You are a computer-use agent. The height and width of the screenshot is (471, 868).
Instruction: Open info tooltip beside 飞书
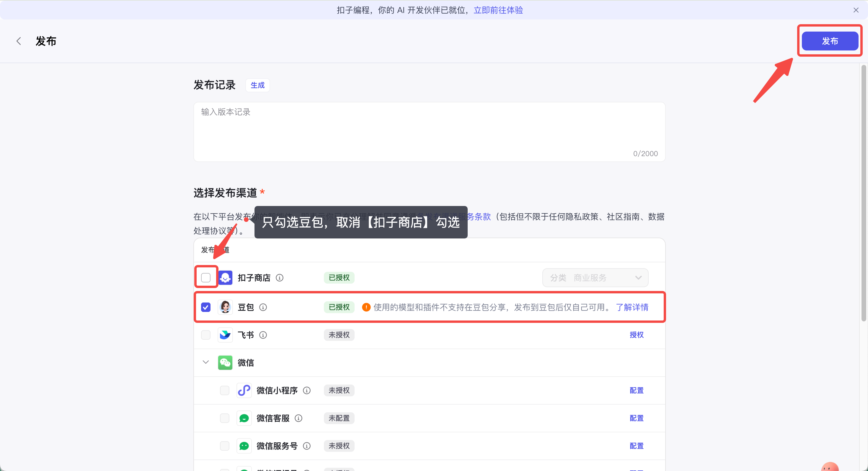coord(263,335)
